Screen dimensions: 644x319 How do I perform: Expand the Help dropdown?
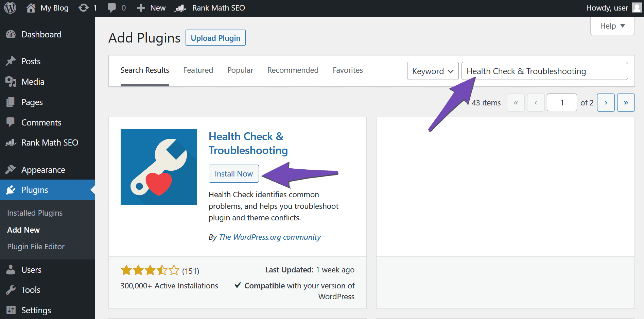tap(612, 26)
